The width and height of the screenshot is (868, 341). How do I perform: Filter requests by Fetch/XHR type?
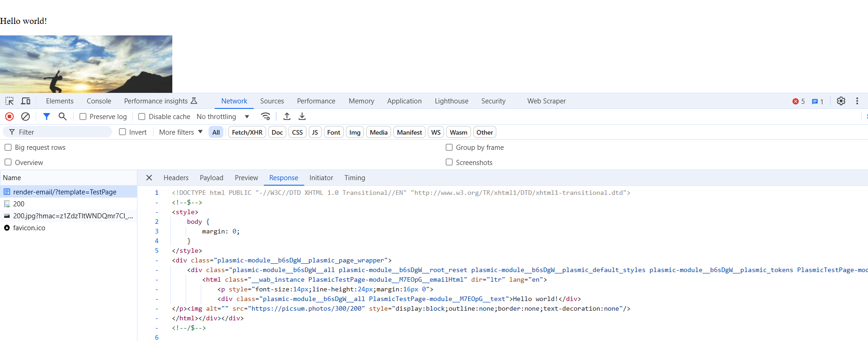click(247, 132)
